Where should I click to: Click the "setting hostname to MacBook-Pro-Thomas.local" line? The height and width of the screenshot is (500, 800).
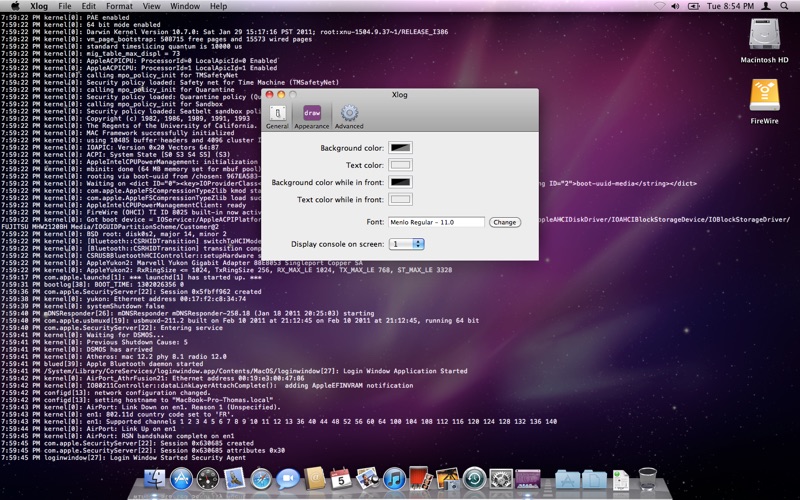coord(137,400)
